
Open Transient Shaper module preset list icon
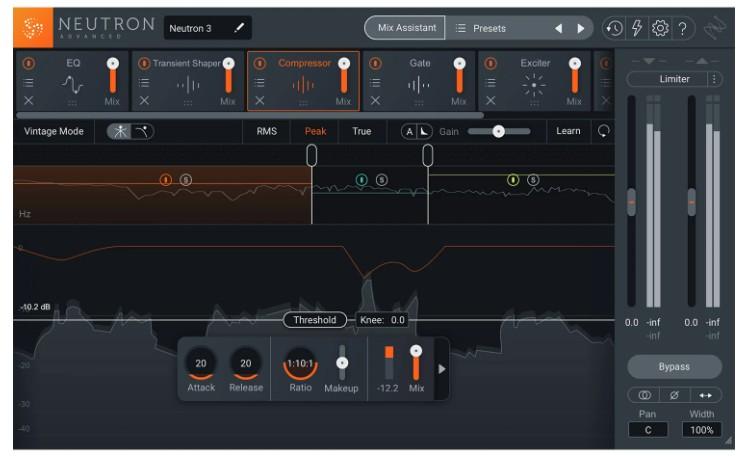point(144,83)
